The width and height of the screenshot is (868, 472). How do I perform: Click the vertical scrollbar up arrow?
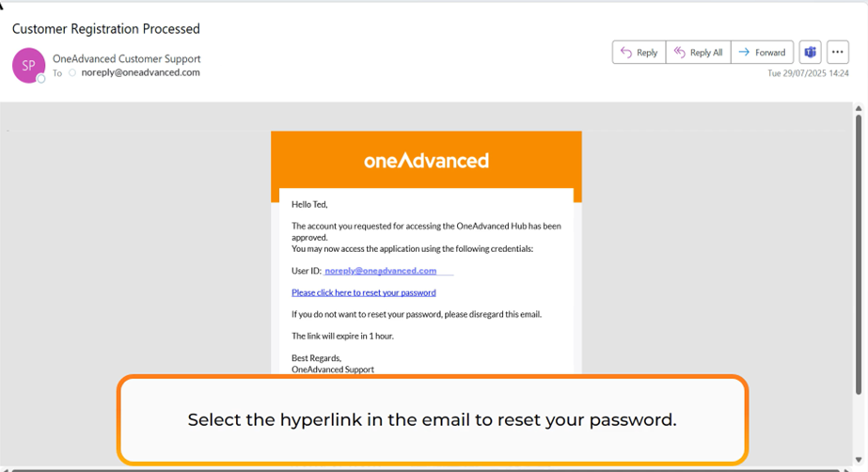(x=859, y=109)
